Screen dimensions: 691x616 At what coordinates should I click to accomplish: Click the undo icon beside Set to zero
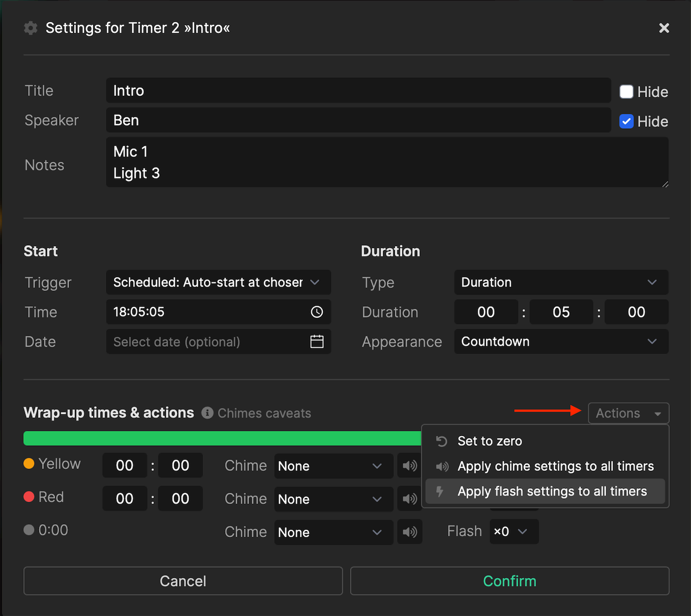pyautogui.click(x=441, y=441)
